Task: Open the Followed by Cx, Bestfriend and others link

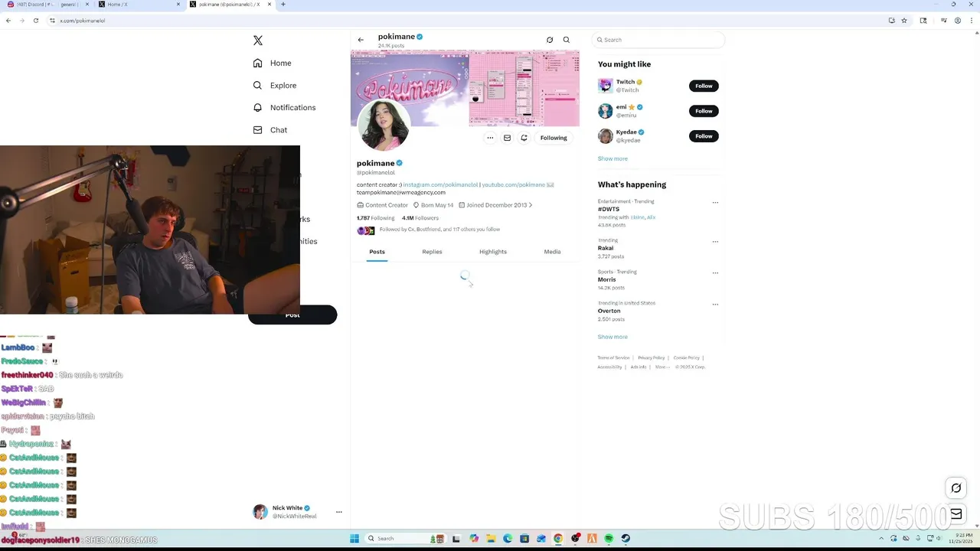Action: [439, 230]
